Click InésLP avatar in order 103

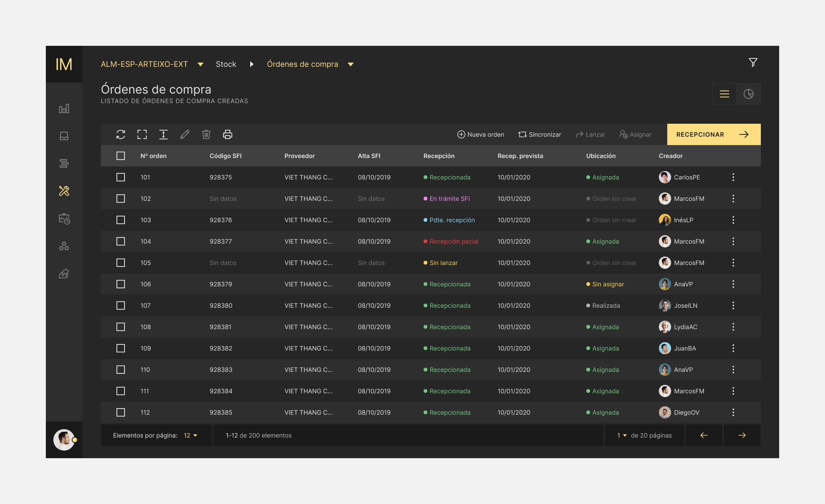click(665, 220)
